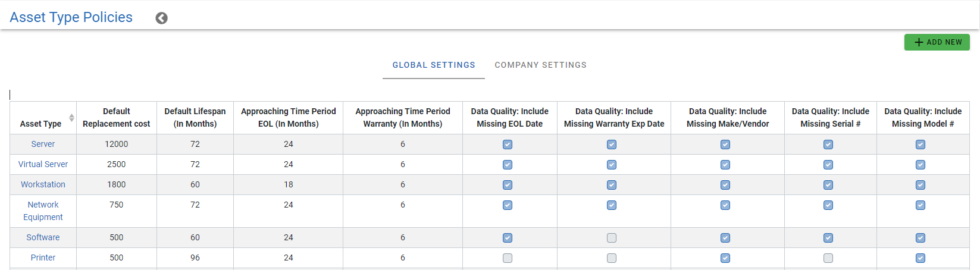Open the Printer asset type link

(43, 258)
